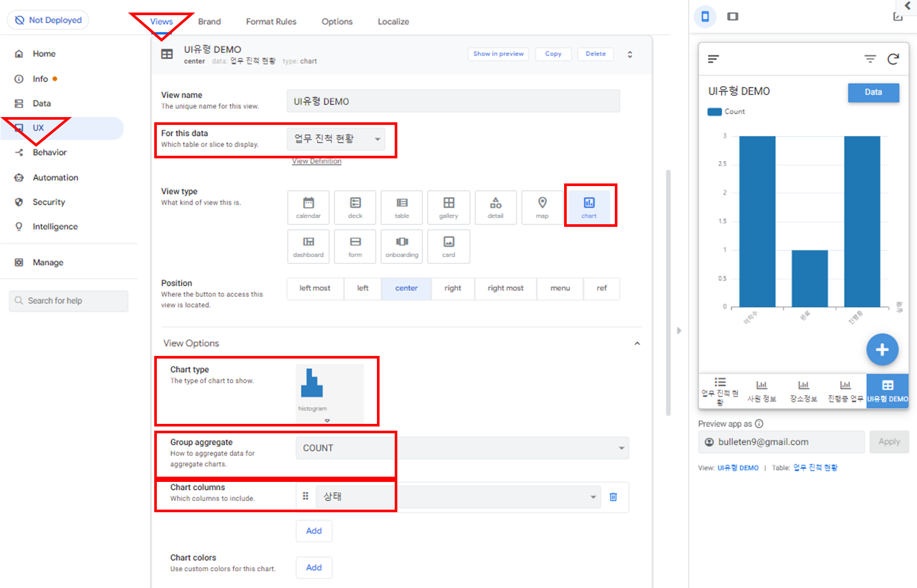The height and width of the screenshot is (588, 917).
Task: Set position to menu
Action: [x=560, y=289]
